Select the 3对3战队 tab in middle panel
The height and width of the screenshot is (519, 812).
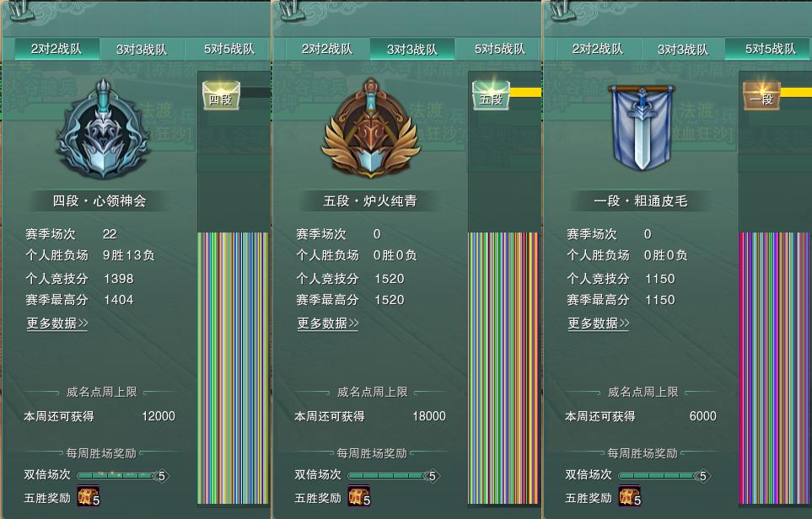(x=412, y=49)
